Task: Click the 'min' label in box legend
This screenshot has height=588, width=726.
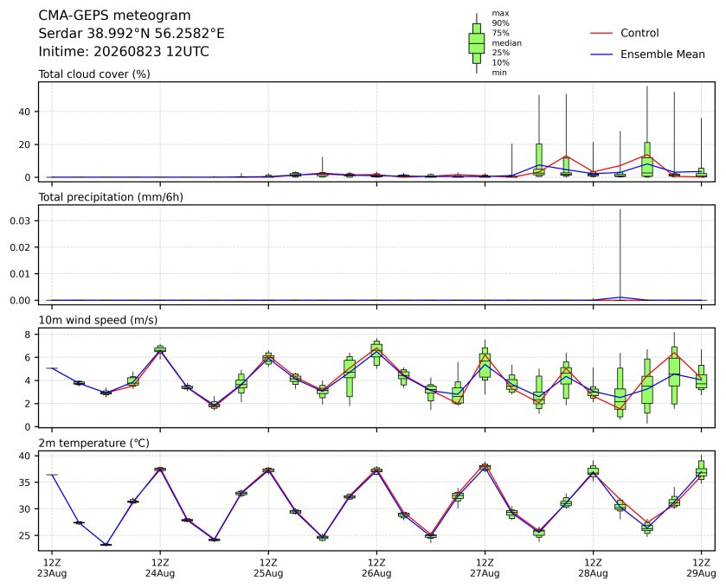Action: coord(499,73)
